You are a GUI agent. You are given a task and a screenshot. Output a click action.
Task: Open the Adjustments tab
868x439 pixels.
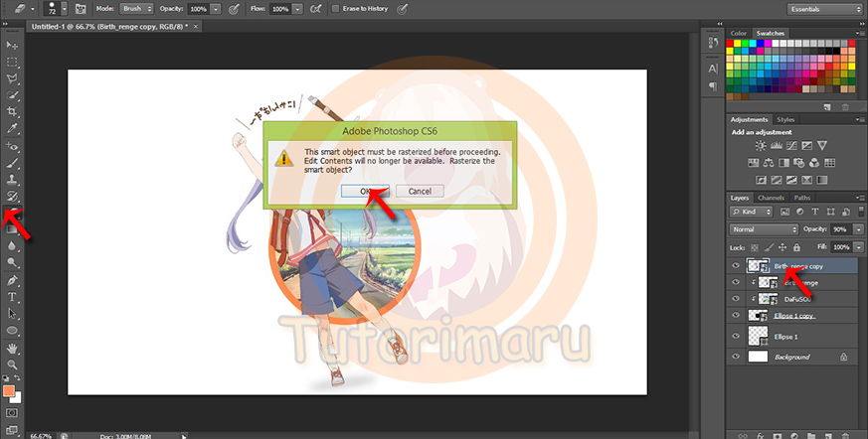tap(749, 119)
